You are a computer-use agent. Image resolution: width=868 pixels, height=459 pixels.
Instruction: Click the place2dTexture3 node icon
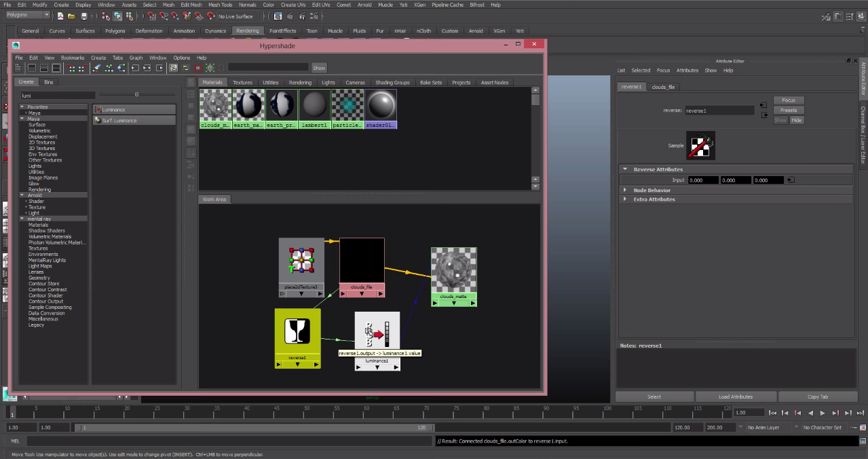click(301, 260)
